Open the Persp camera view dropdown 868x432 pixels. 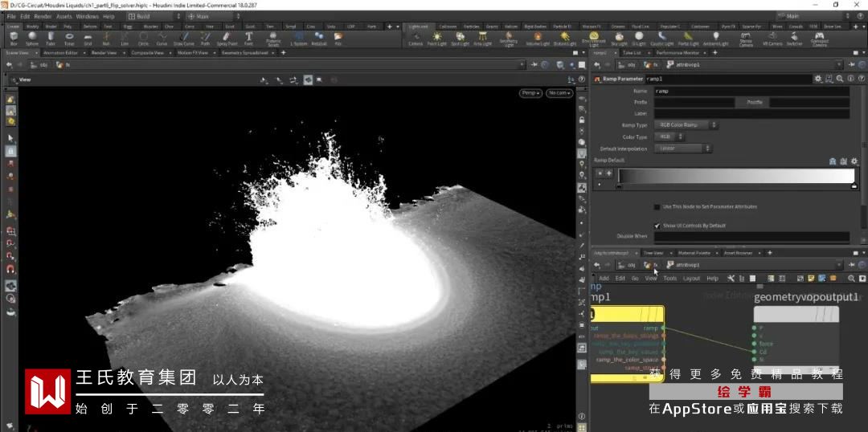pyautogui.click(x=530, y=93)
